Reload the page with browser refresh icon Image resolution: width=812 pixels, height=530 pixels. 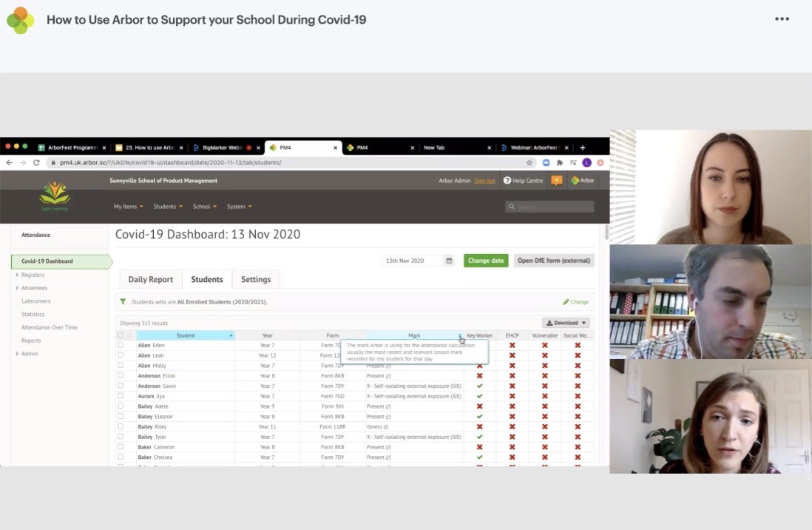(x=36, y=163)
